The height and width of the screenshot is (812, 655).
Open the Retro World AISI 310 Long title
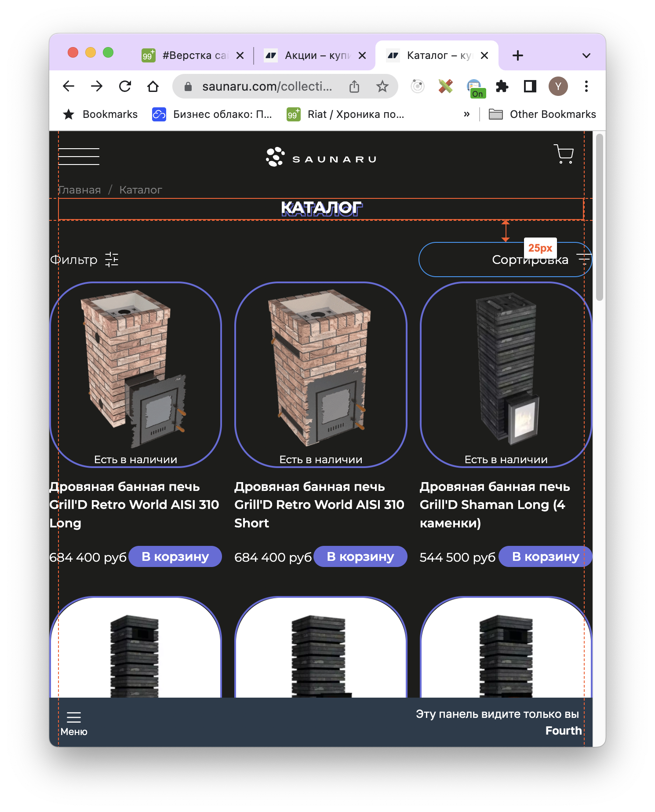pyautogui.click(x=134, y=505)
